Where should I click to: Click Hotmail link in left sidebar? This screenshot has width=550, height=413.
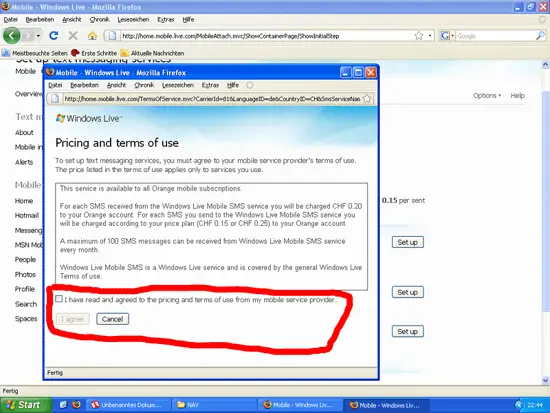[x=27, y=215]
